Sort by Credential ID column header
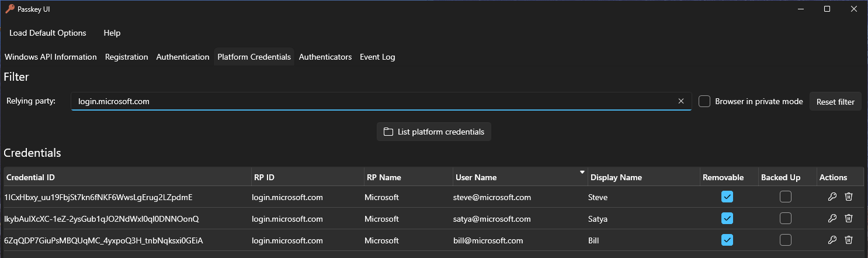The image size is (868, 258). point(127,177)
